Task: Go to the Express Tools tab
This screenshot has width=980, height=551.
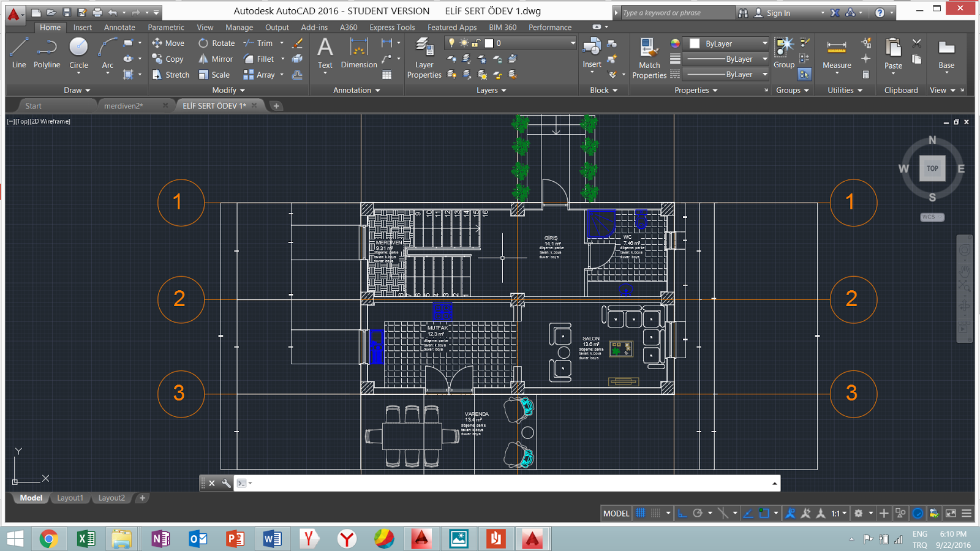Action: coord(392,27)
